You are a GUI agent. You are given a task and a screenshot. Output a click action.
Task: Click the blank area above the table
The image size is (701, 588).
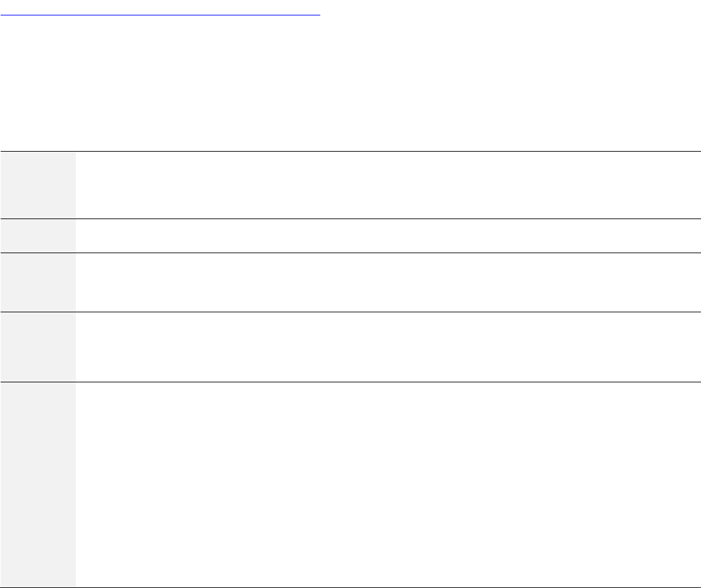(350, 84)
